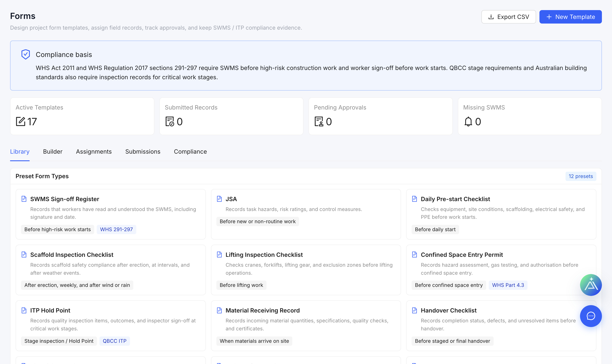This screenshot has width=612, height=364.
Task: Open the AI assistant floating icon
Action: click(x=591, y=285)
